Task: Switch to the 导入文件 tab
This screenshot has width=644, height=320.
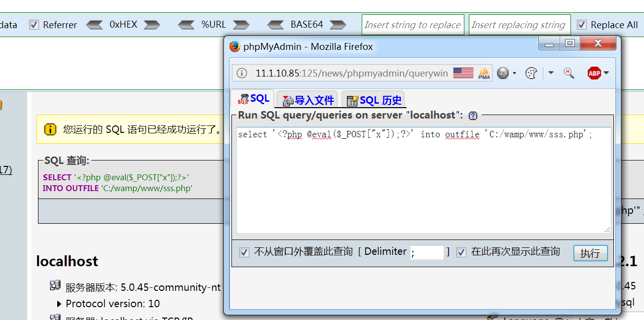Action: (307, 100)
